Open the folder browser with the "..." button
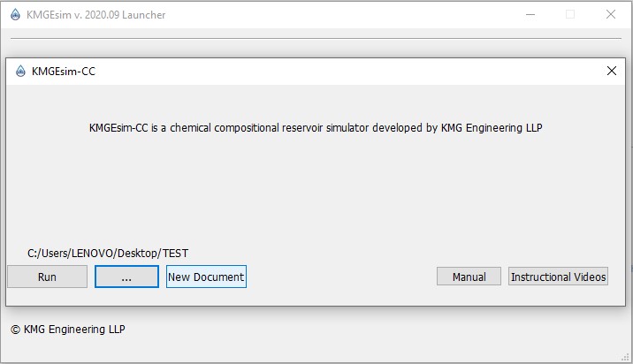The image size is (633, 364). pos(126,277)
